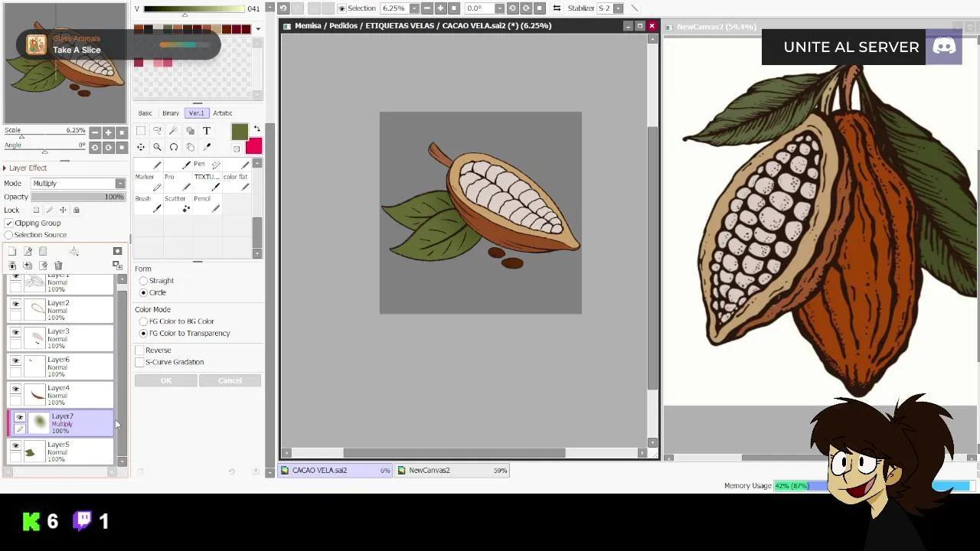
Task: Switch to NewCanvas2 document tab
Action: (452, 471)
